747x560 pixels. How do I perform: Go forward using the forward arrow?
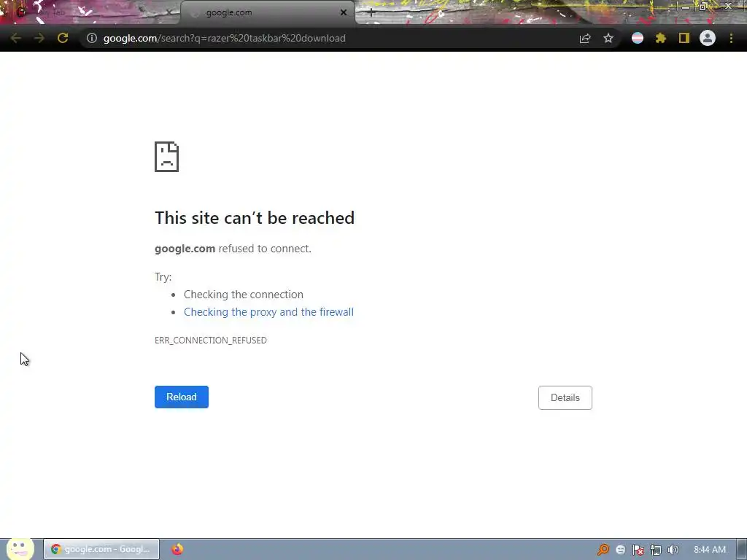[39, 38]
